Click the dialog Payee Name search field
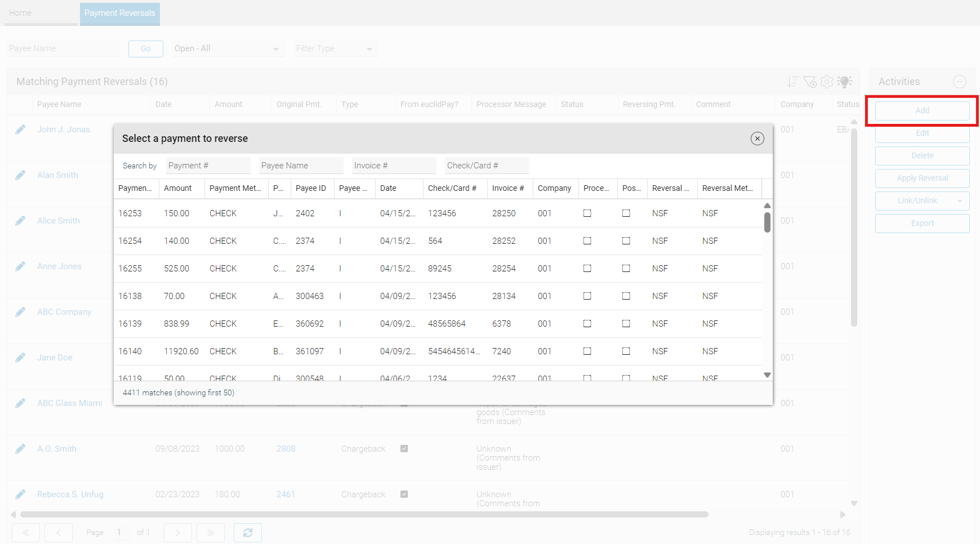The height and width of the screenshot is (544, 980). [301, 166]
